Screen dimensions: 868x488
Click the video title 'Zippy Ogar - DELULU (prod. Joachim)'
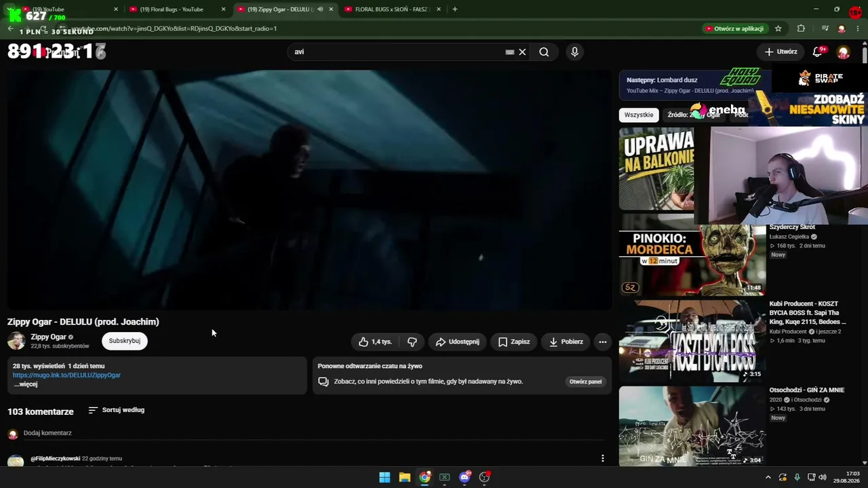tap(83, 322)
